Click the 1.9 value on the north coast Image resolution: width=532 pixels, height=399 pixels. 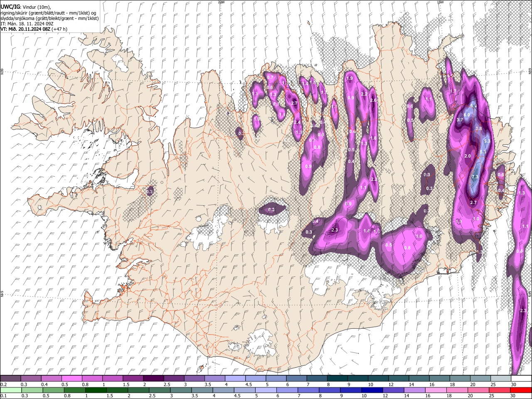[350, 78]
